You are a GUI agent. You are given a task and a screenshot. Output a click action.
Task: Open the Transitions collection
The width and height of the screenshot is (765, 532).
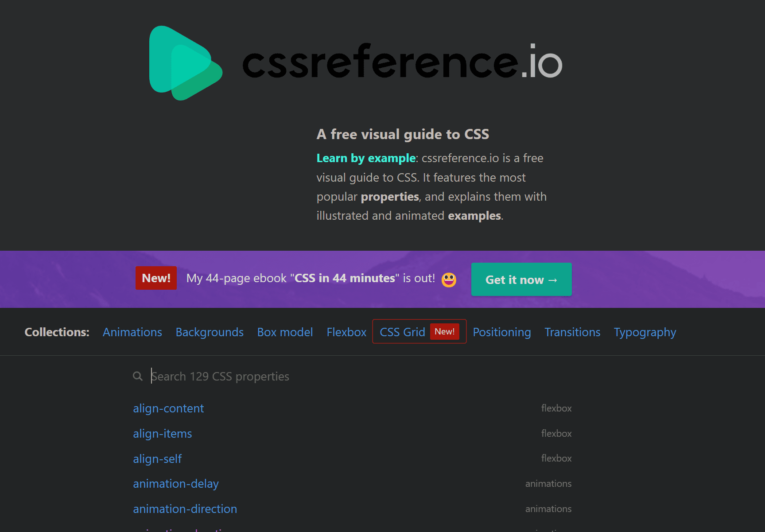(572, 332)
